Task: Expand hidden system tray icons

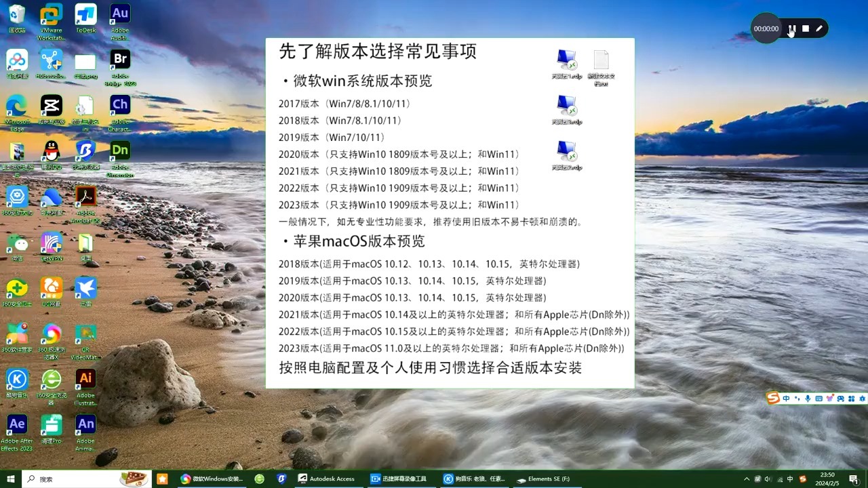Action: 747,479
